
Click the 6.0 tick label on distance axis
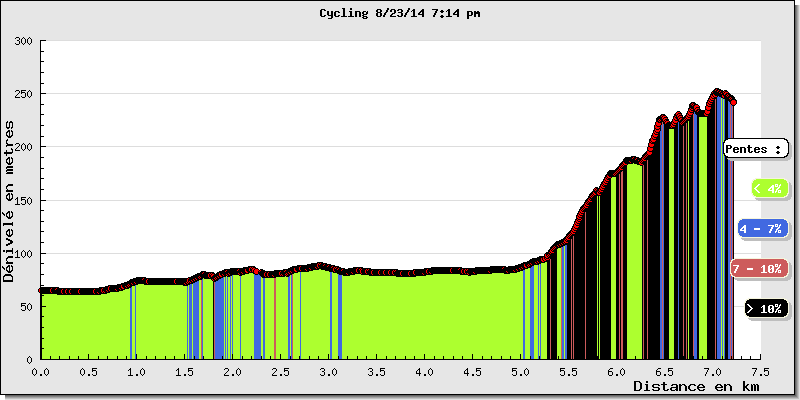pos(617,372)
